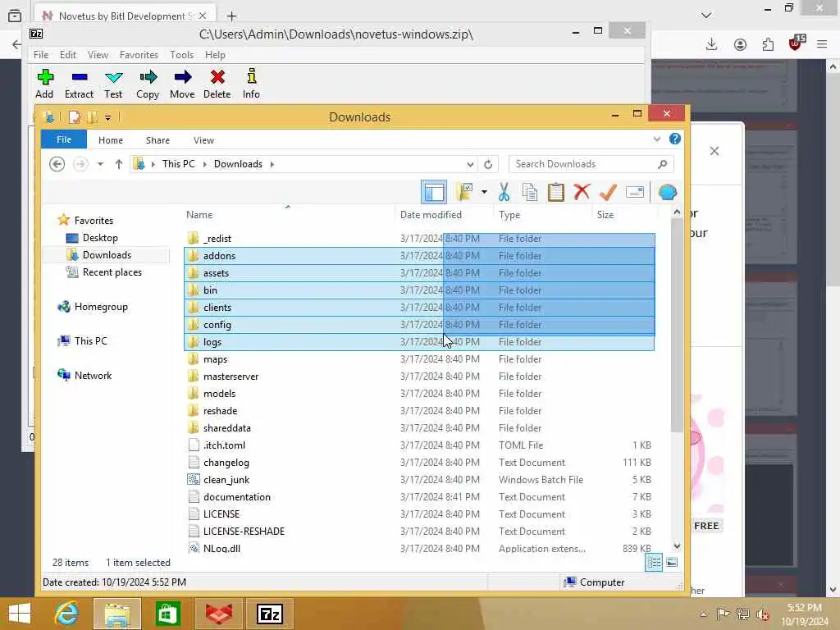Switch to details view button
The width and height of the screenshot is (840, 630).
click(x=654, y=563)
